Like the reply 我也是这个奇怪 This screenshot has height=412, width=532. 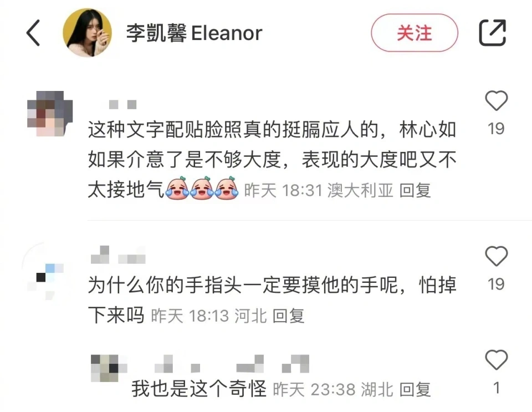[x=496, y=359]
